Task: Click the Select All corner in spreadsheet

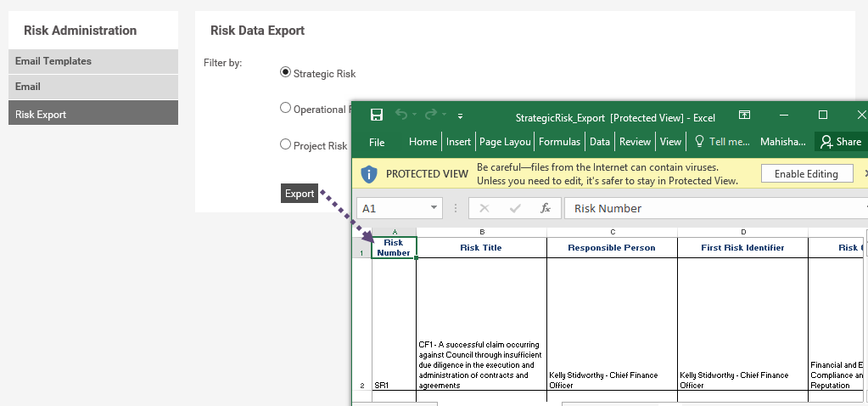Action: pos(362,232)
